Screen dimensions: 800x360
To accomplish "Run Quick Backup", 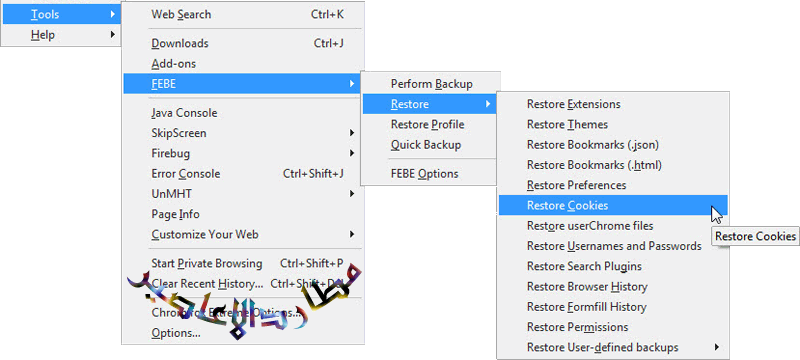I will click(x=430, y=144).
